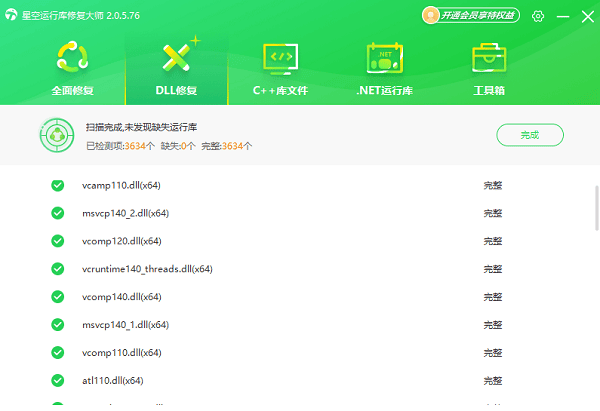The height and width of the screenshot is (411, 600).
Task: Click 完整 status of atl110.dll(x64)
Action: pos(493,381)
